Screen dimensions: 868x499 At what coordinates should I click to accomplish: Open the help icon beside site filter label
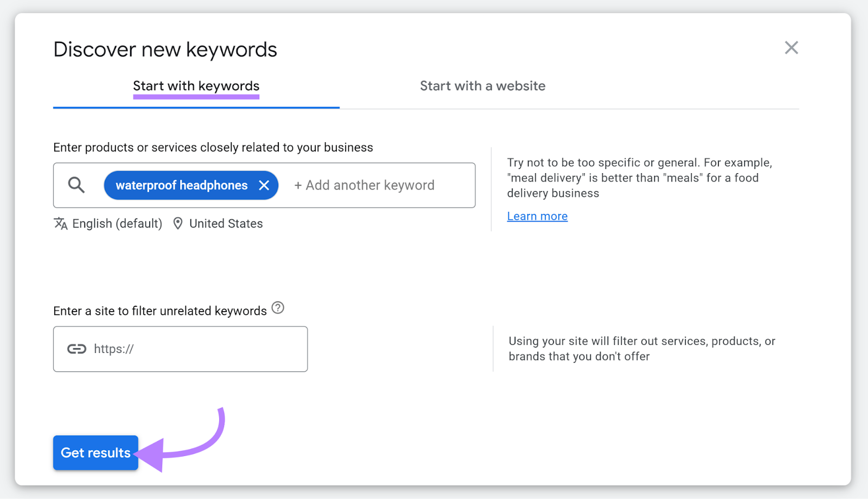pyautogui.click(x=278, y=308)
